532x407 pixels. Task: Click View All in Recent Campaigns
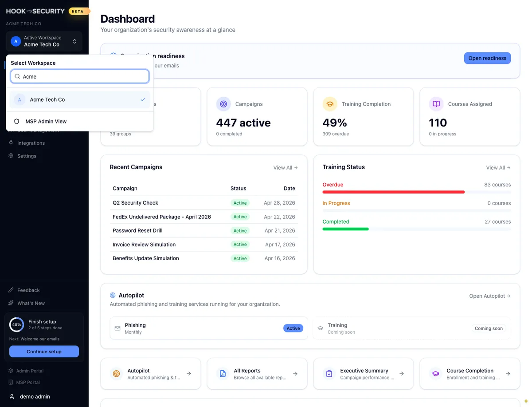point(286,168)
